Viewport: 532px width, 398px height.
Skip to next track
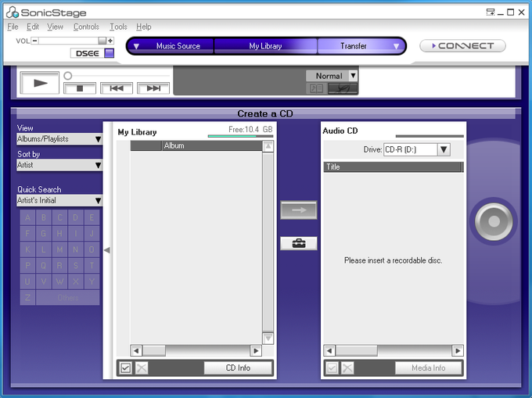153,88
